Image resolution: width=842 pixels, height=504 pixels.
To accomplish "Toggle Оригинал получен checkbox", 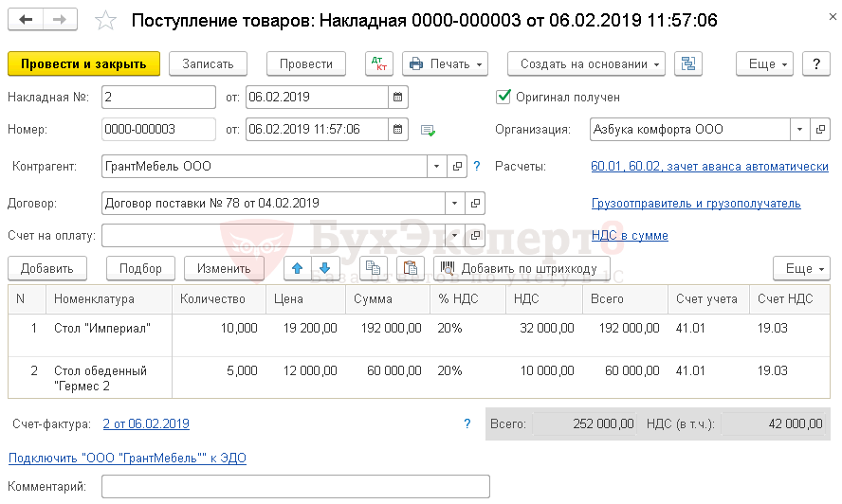I will (503, 97).
